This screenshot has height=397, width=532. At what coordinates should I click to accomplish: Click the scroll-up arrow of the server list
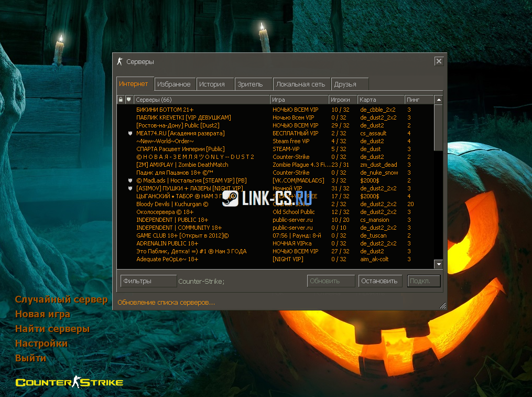click(x=438, y=100)
